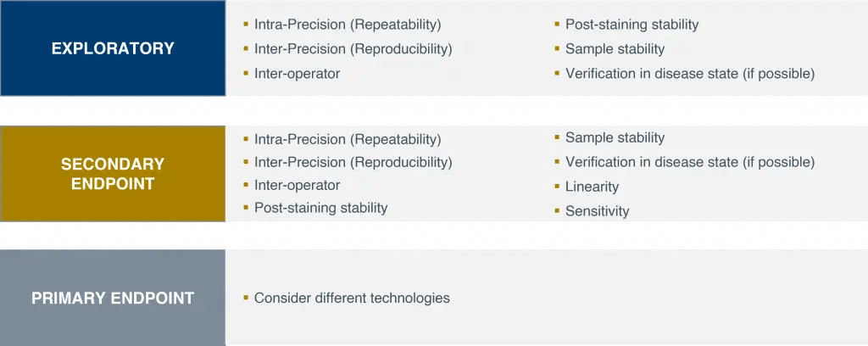The height and width of the screenshot is (346, 868).
Task: Click Post-staining stability in Secondary Endpoint row
Action: click(x=320, y=208)
